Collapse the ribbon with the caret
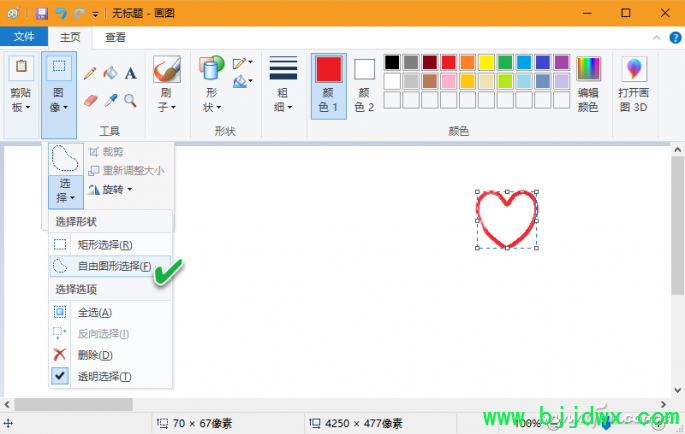 [x=657, y=38]
